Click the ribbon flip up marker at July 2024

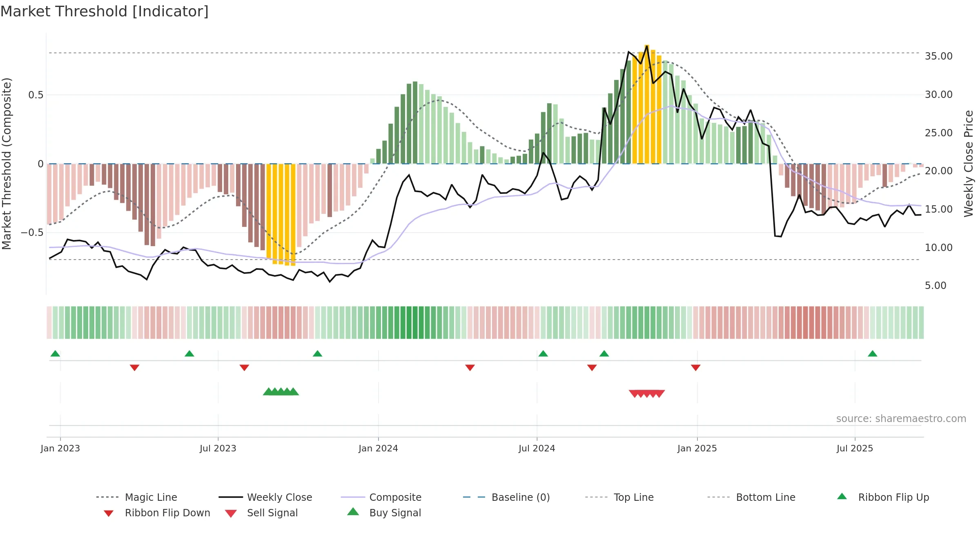click(543, 353)
